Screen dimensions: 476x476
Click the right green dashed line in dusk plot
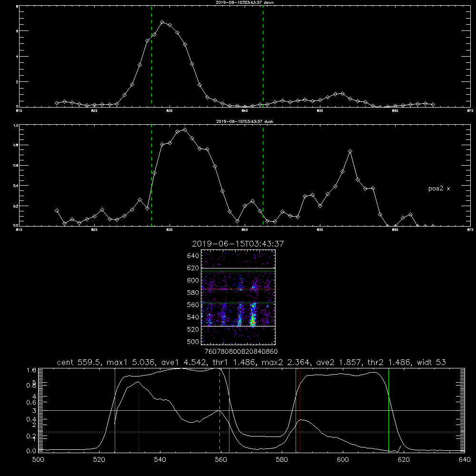(263, 176)
